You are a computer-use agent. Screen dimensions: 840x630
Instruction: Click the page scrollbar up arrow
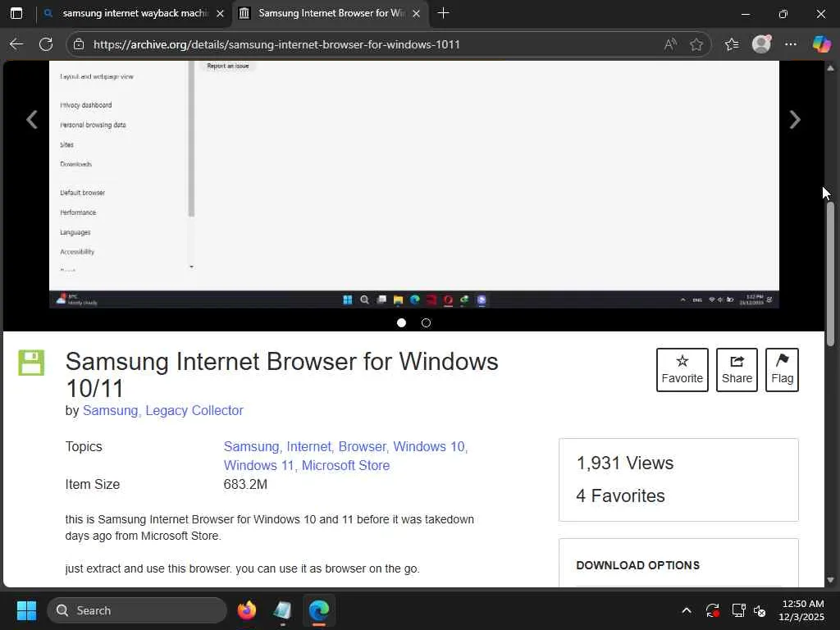pos(830,68)
